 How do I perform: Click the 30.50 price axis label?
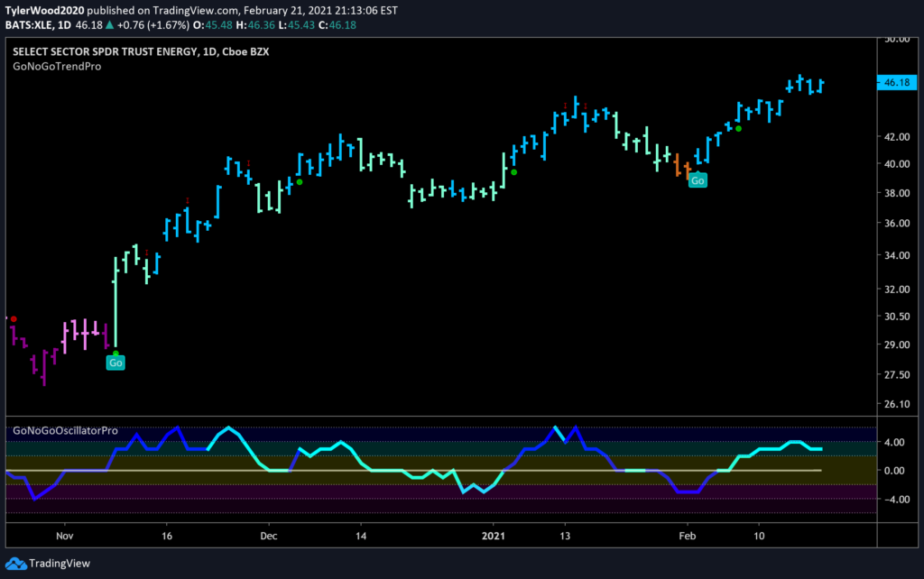tap(897, 317)
